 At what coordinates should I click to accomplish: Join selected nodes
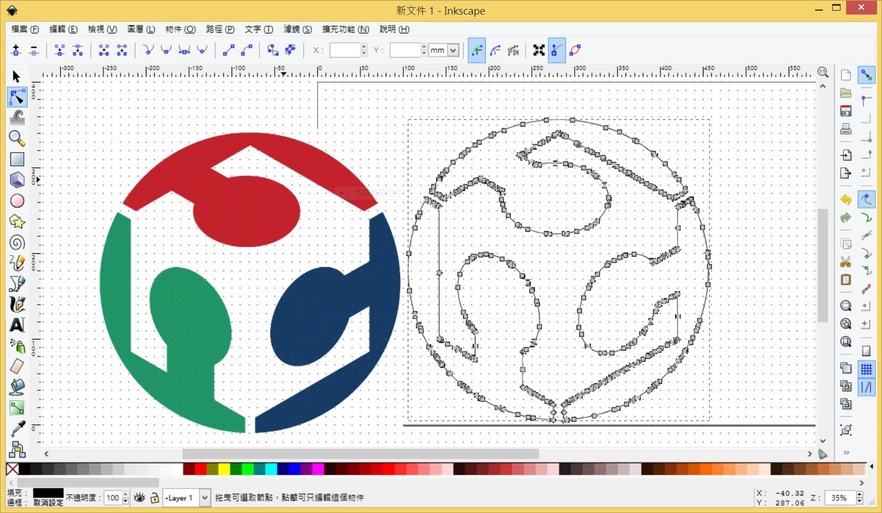[x=59, y=50]
